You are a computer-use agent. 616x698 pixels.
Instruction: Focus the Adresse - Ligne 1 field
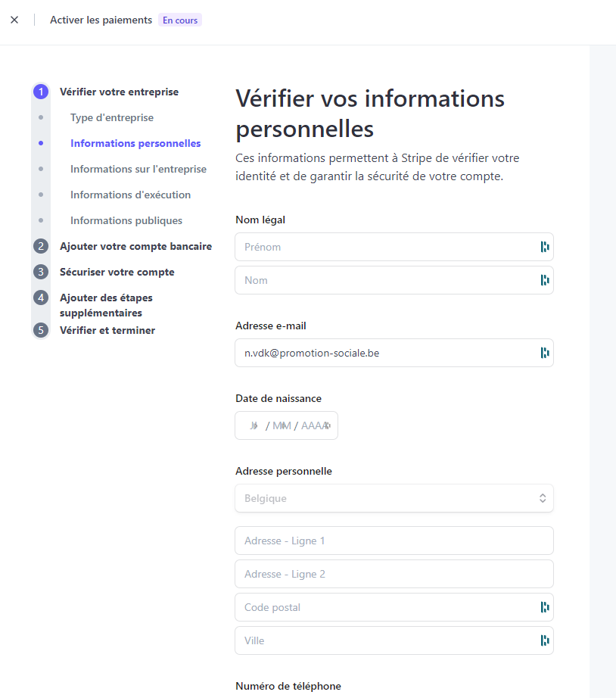tap(394, 541)
